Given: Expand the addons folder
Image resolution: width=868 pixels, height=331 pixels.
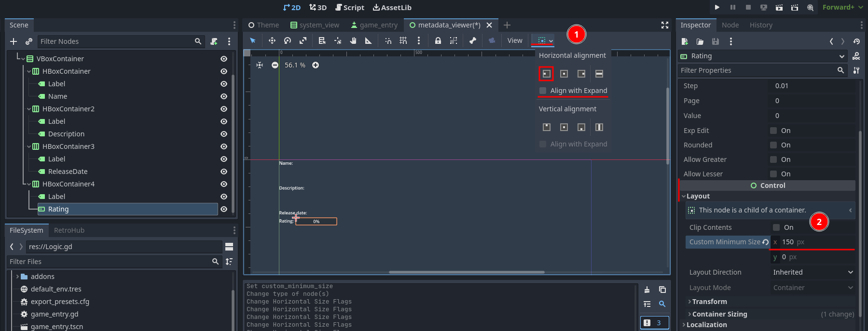Looking at the screenshot, I should tap(17, 277).
